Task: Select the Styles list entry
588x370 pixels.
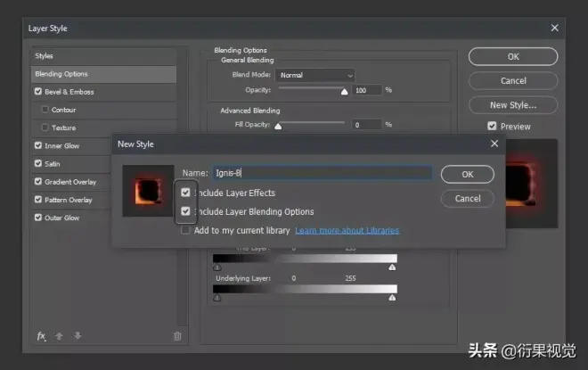Action: [x=103, y=56]
